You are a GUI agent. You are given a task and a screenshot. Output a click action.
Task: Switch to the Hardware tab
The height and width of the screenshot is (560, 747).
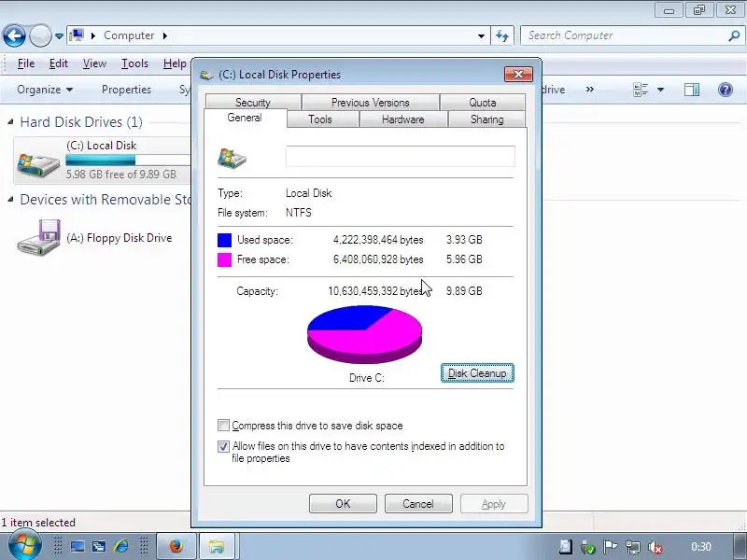[403, 119]
